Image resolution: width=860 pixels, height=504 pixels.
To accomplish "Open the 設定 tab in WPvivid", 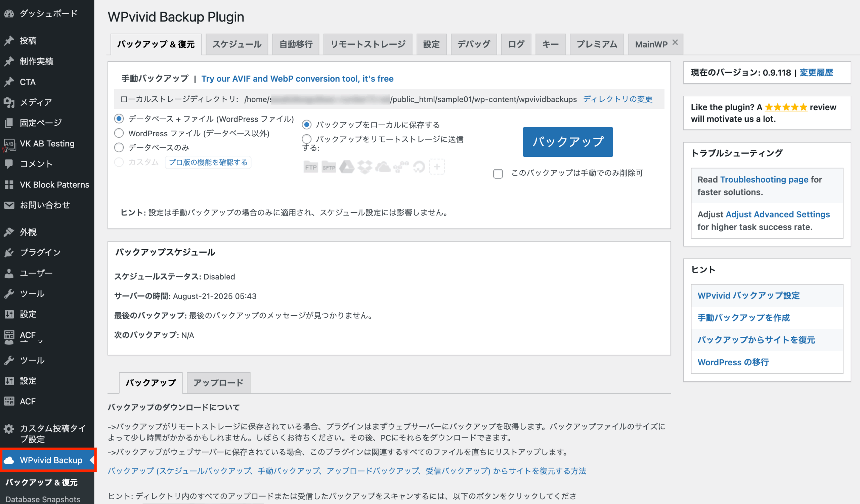I will pos(431,44).
